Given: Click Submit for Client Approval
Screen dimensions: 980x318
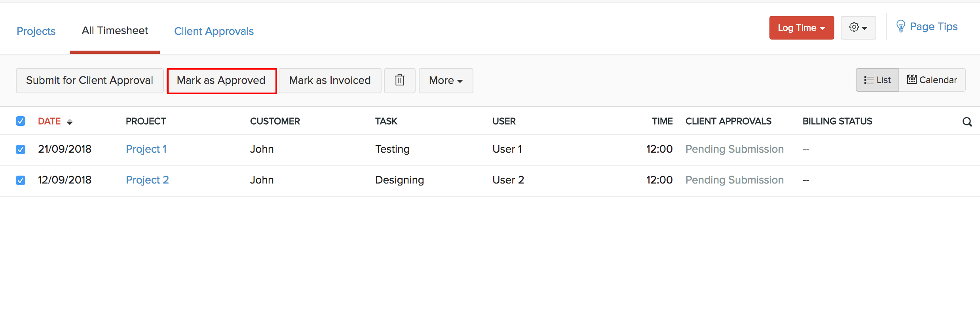Looking at the screenshot, I should 89,81.
